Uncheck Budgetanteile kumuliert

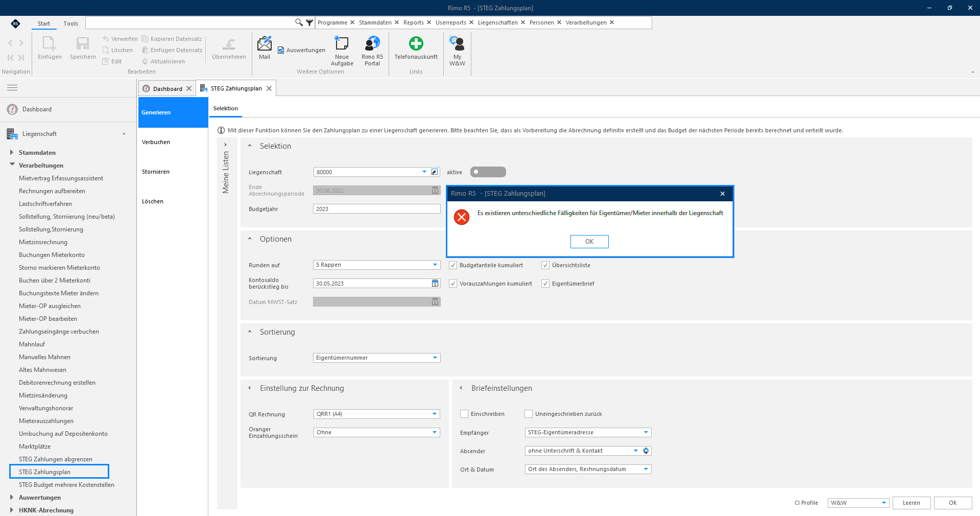[x=453, y=265]
